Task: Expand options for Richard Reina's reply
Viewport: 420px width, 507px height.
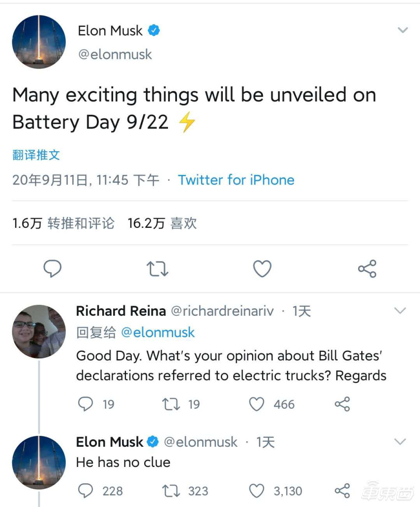Action: 400,311
